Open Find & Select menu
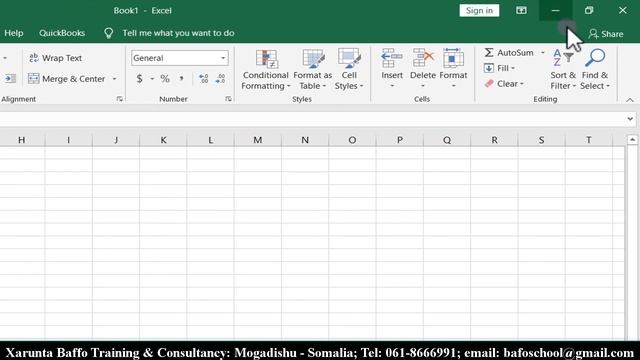Viewport: 640px width, 360px height. [x=595, y=69]
